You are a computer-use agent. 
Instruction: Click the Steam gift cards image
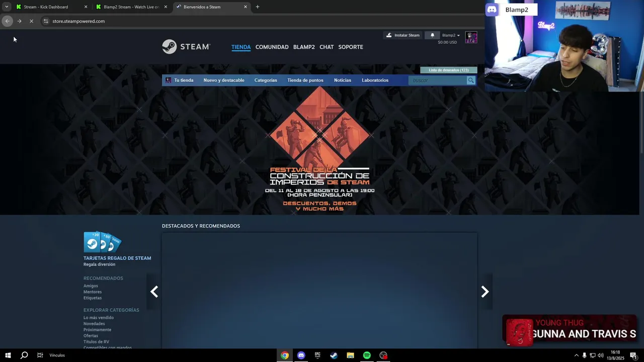(x=102, y=242)
